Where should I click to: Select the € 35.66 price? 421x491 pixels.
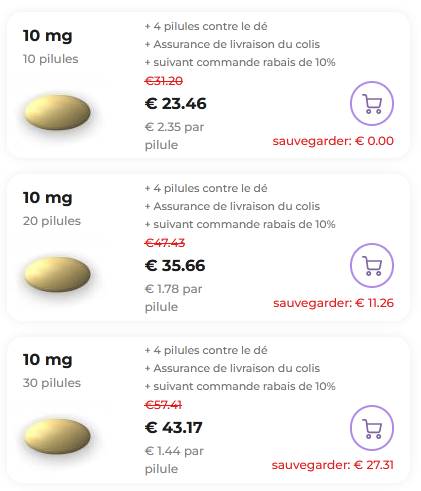coord(175,265)
